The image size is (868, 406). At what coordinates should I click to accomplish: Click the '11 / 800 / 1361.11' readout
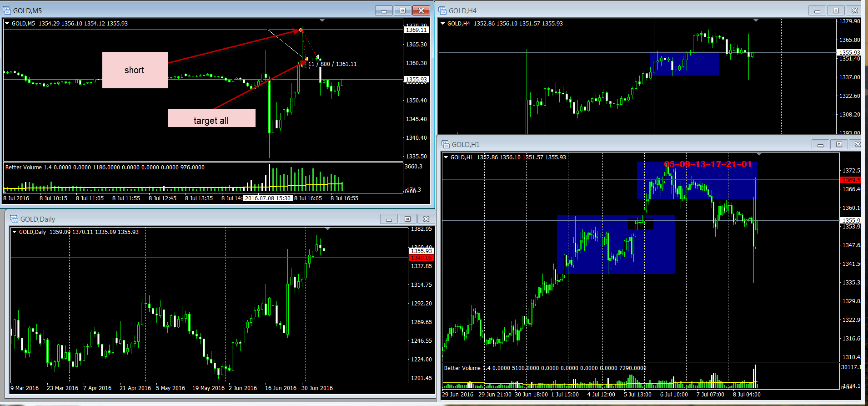(332, 64)
